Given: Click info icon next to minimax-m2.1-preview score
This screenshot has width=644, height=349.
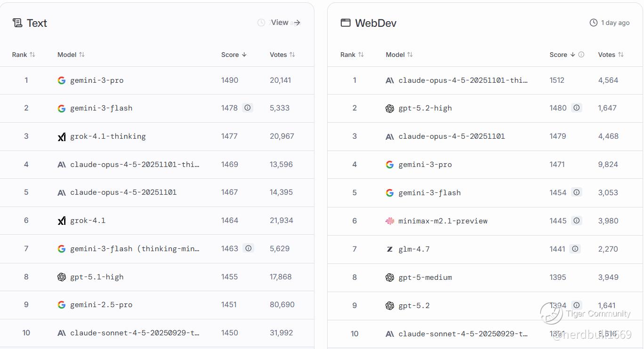Looking at the screenshot, I should (576, 221).
